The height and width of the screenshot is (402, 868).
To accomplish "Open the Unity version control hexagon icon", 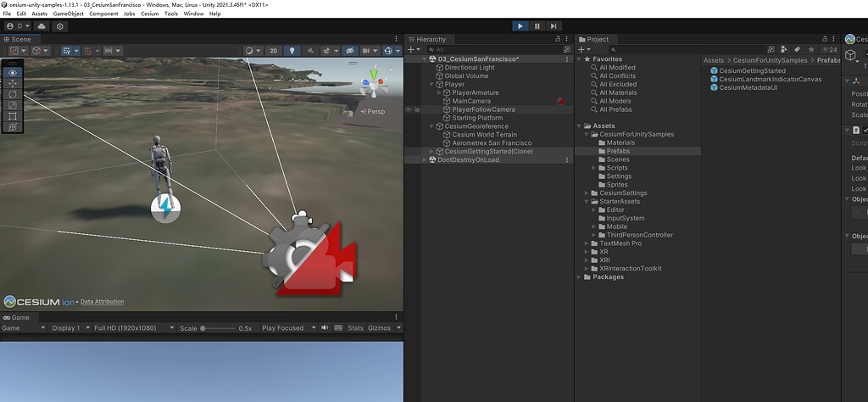I will click(x=60, y=26).
